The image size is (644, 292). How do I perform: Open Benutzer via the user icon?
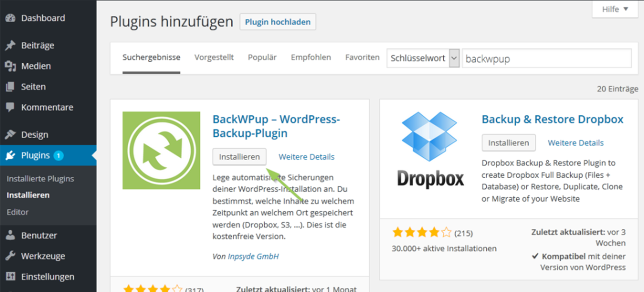(11, 235)
